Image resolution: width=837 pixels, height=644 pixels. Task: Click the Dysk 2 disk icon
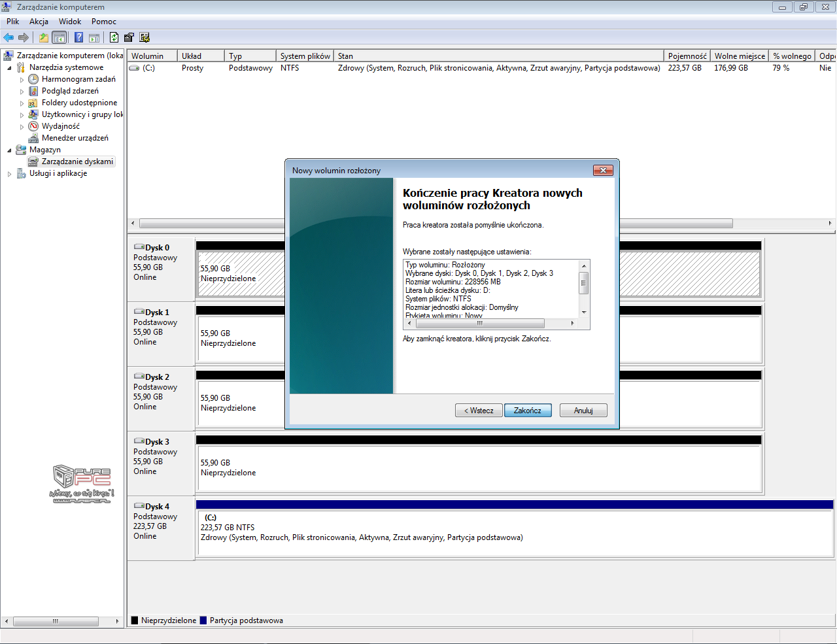[x=139, y=377]
